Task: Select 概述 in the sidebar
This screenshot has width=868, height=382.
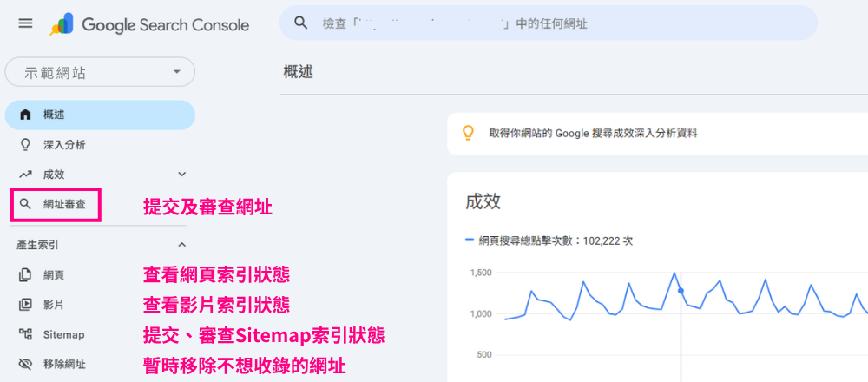Action: click(100, 115)
